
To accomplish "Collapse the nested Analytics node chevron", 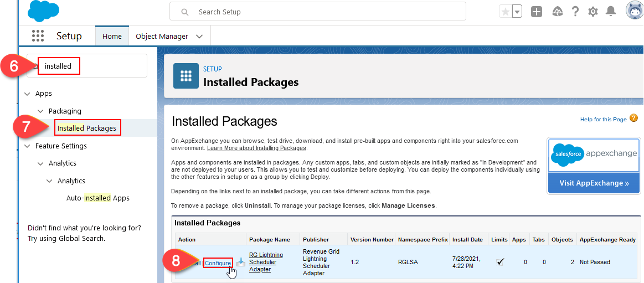I will coord(49,181).
